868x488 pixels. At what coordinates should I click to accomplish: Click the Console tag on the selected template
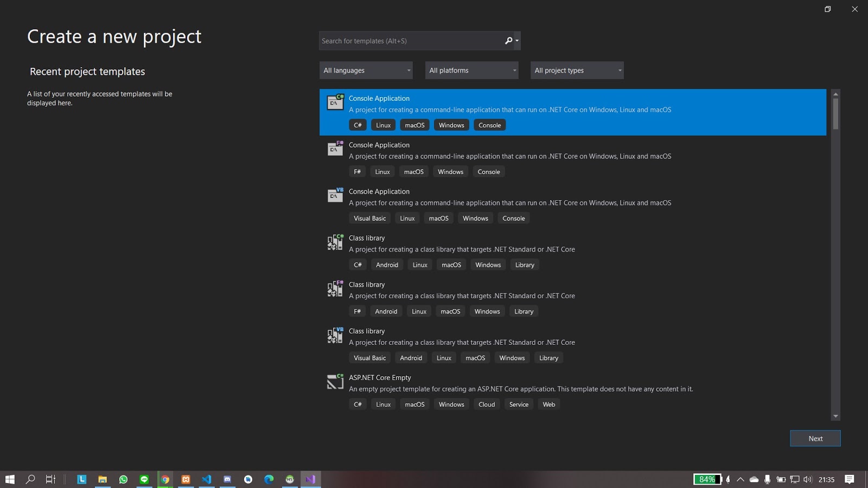point(490,125)
